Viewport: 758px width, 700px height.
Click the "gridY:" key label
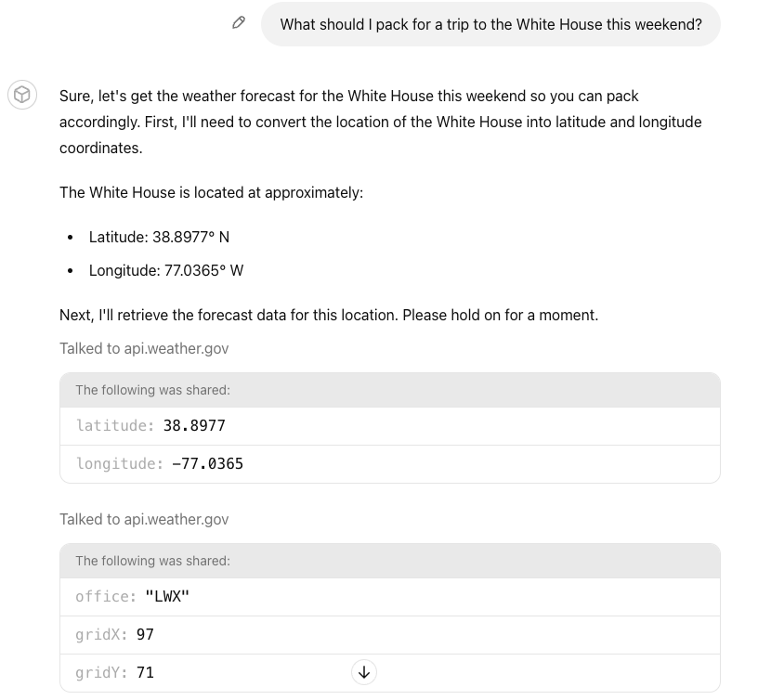(101, 672)
